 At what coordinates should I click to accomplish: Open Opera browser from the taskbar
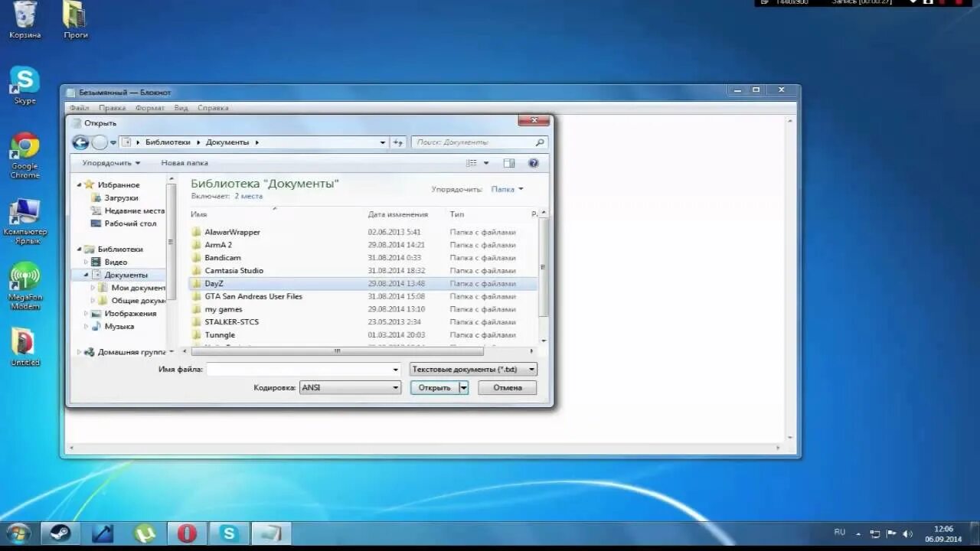click(187, 533)
